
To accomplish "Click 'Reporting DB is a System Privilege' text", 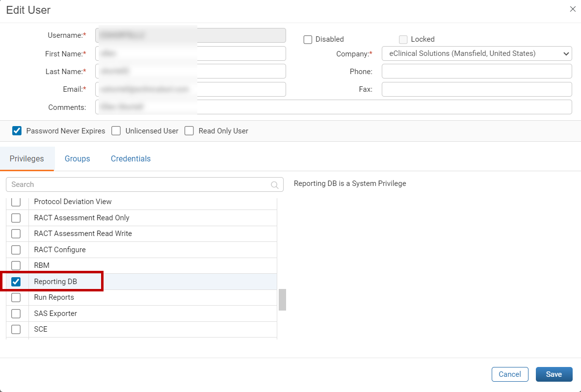I will click(350, 183).
